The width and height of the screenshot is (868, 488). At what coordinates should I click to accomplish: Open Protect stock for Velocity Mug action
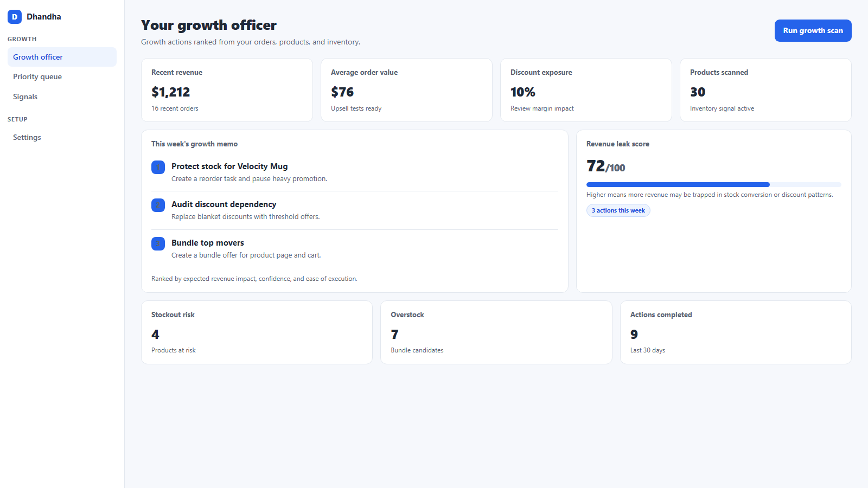229,166
